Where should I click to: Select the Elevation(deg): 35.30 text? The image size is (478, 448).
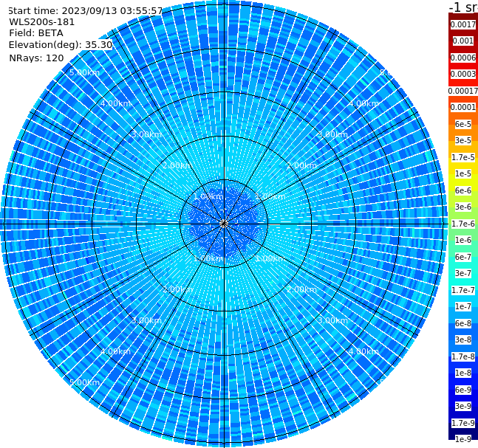tap(61, 45)
